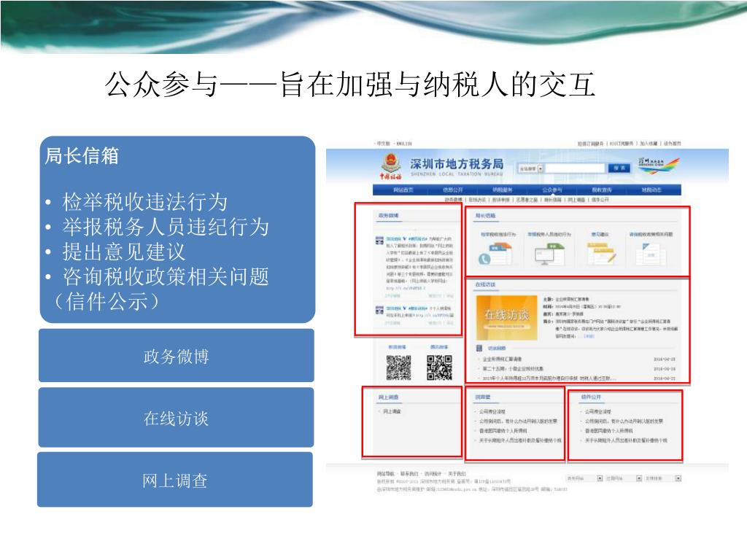The width and height of the screenshot is (747, 560).
Task: Open the 网上调查 list entry
Action: pos(392,411)
